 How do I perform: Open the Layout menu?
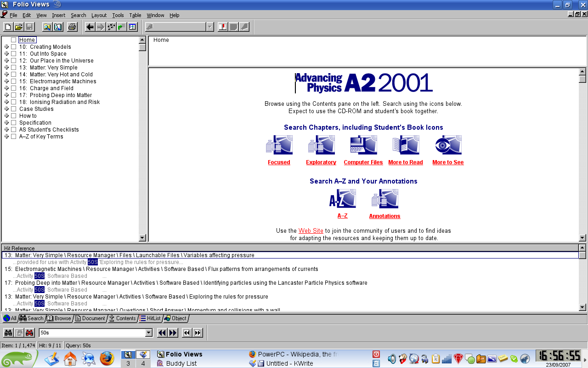click(99, 15)
